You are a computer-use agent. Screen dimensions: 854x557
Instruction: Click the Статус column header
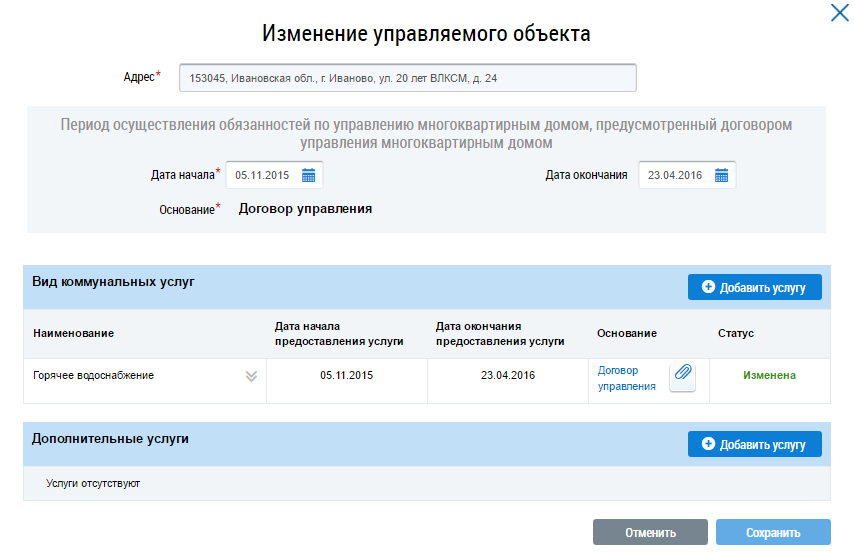pyautogui.click(x=735, y=333)
